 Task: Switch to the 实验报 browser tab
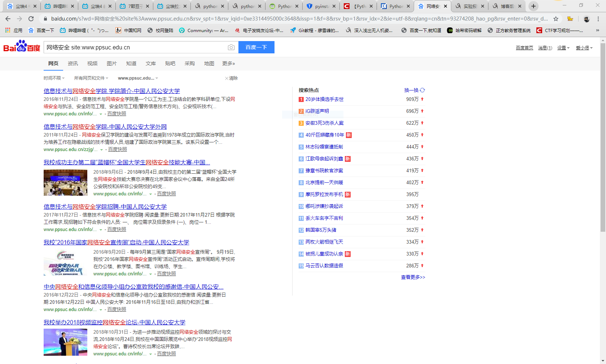pyautogui.click(x=469, y=6)
